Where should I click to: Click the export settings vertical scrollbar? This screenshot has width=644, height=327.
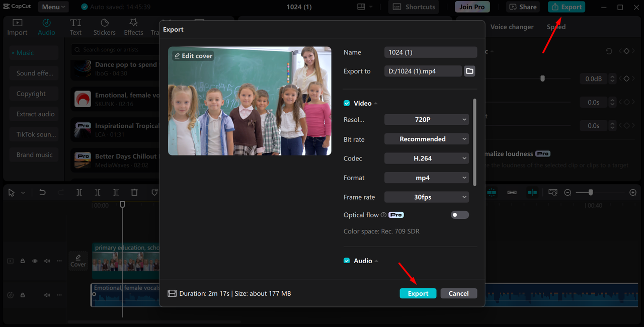(474, 142)
